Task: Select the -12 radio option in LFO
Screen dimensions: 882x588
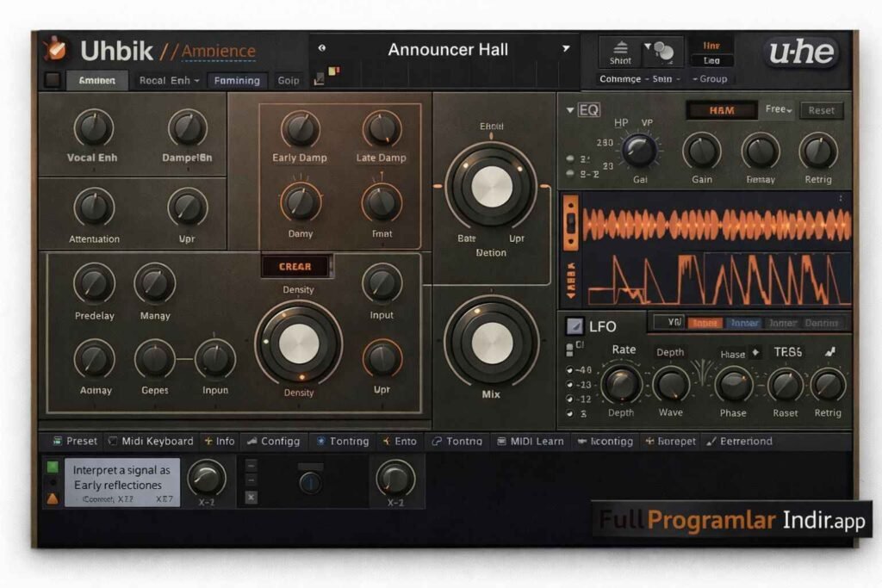Action: [570, 399]
